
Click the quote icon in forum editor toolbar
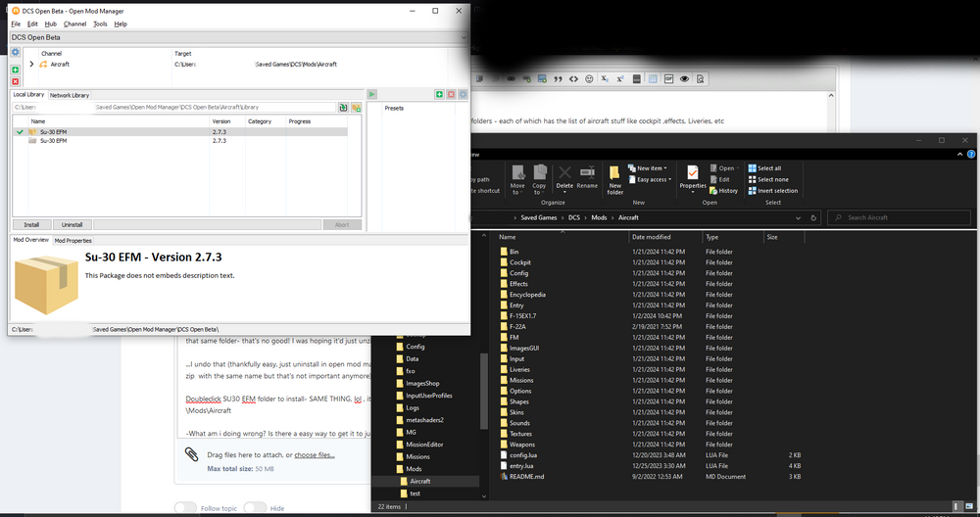tap(558, 79)
